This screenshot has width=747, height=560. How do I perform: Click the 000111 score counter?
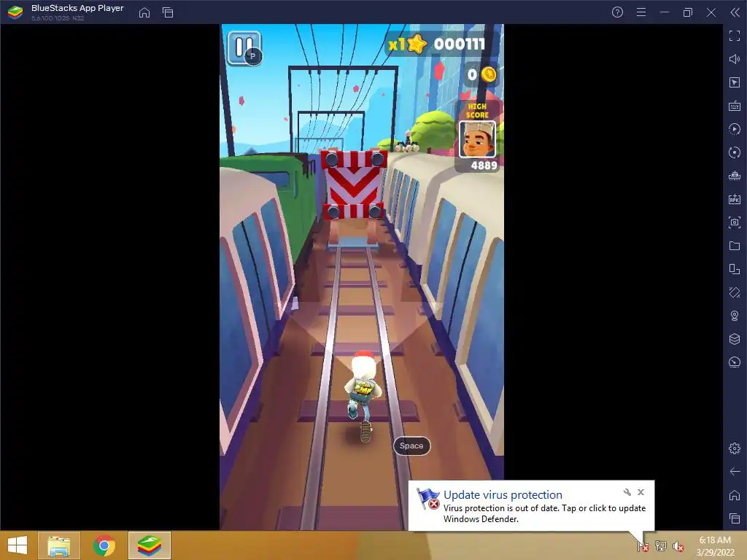click(460, 44)
